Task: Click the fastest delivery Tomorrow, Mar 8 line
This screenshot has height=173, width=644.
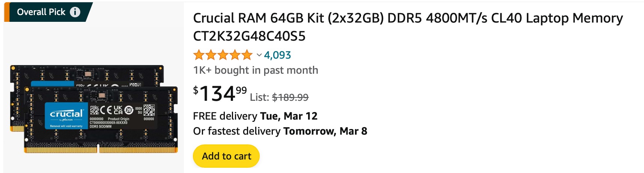Action: (x=280, y=131)
